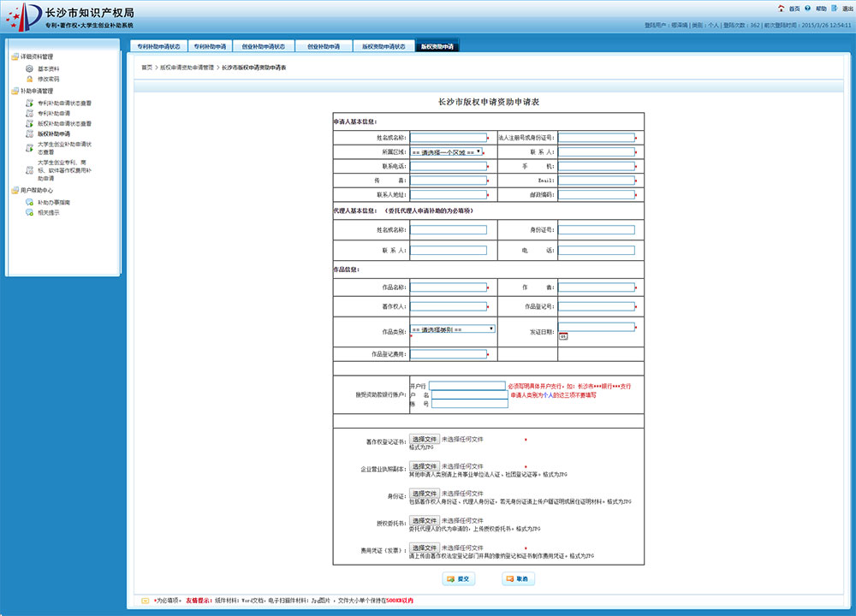
Task: Switch to the 专利补助申请 tab
Action: (209, 46)
